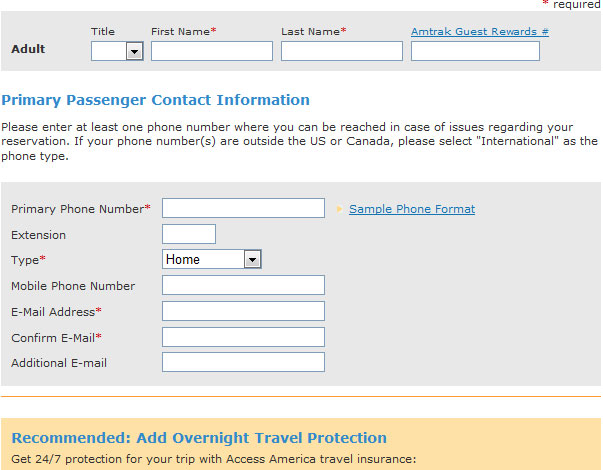Click the Confirm E-Mail label text

click(x=54, y=338)
